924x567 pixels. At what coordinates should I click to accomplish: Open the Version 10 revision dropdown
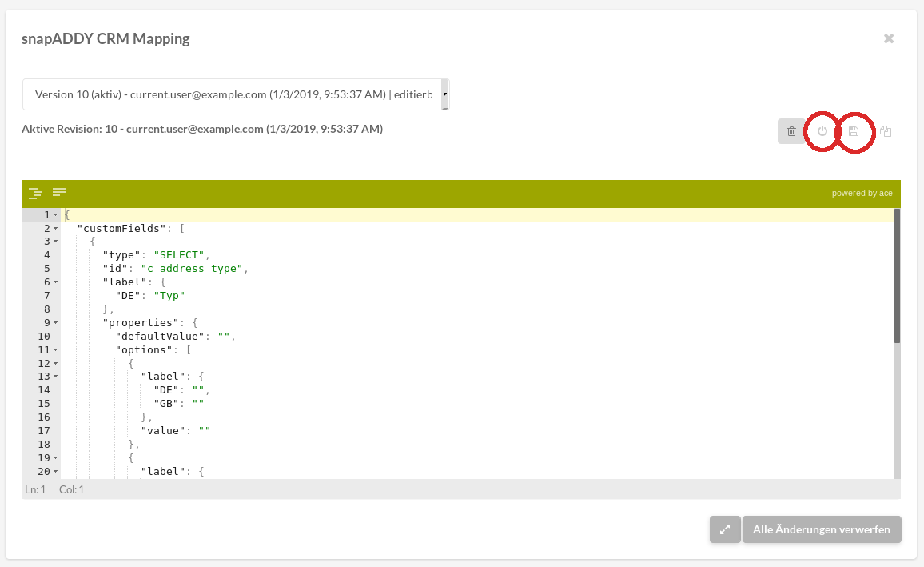[236, 94]
